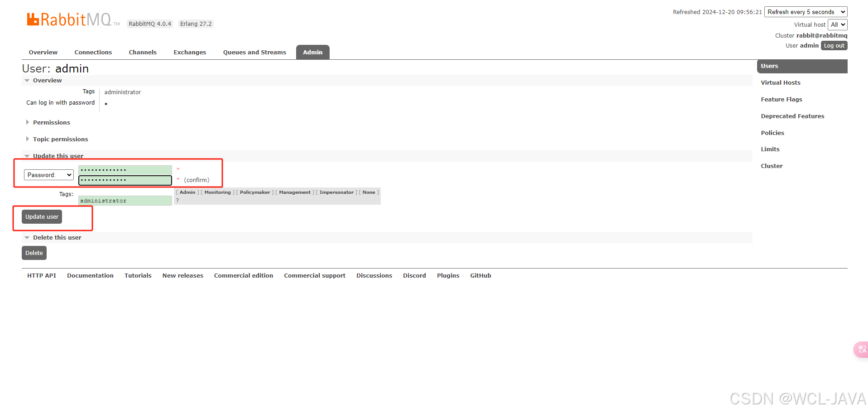Image resolution: width=868 pixels, height=413 pixels.
Task: Focus the first password field
Action: click(125, 170)
